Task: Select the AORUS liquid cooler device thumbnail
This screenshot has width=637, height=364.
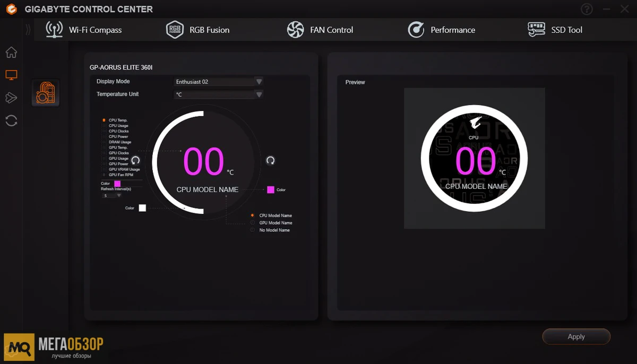Action: click(x=46, y=92)
